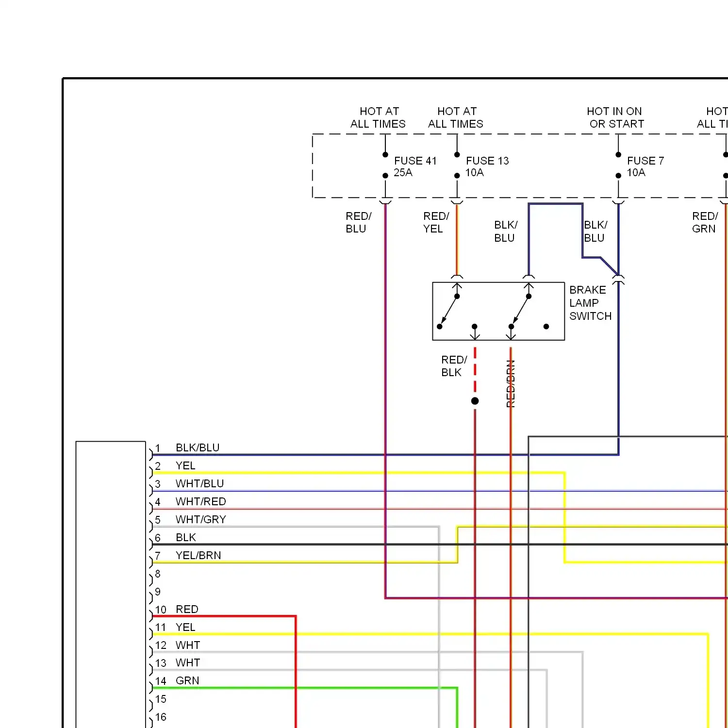Screen dimensions: 728x728
Task: Click the "YEL" label at pin 11
Action: point(185,627)
